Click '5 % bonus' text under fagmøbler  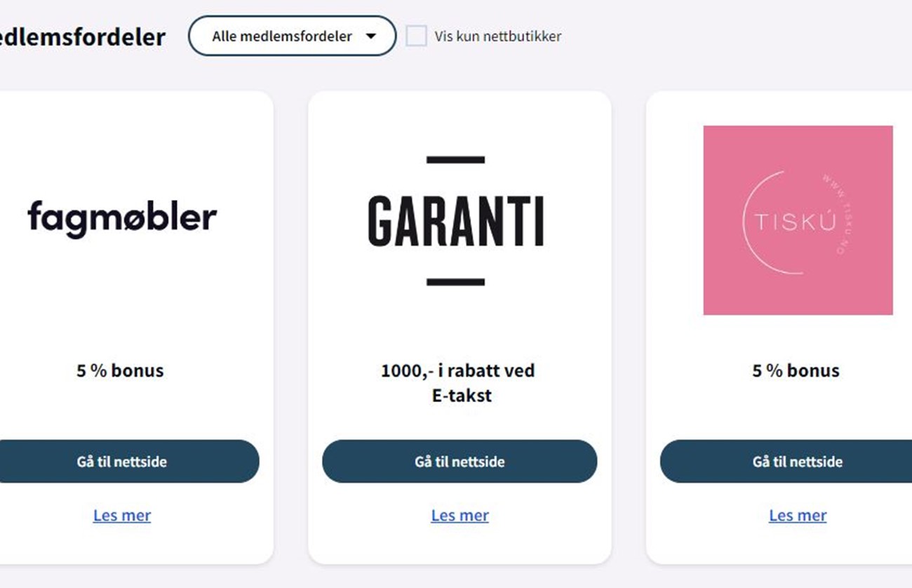point(120,370)
